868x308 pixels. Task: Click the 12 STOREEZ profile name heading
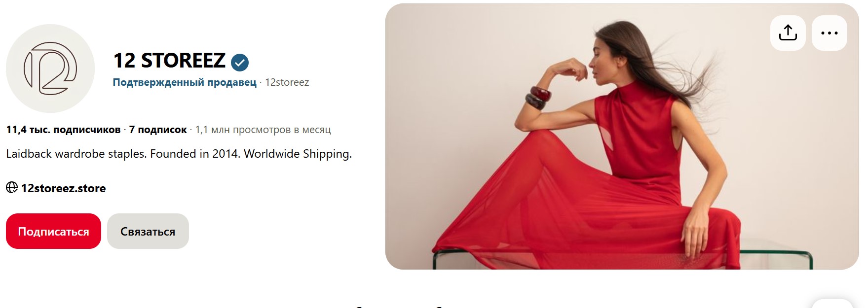(169, 61)
